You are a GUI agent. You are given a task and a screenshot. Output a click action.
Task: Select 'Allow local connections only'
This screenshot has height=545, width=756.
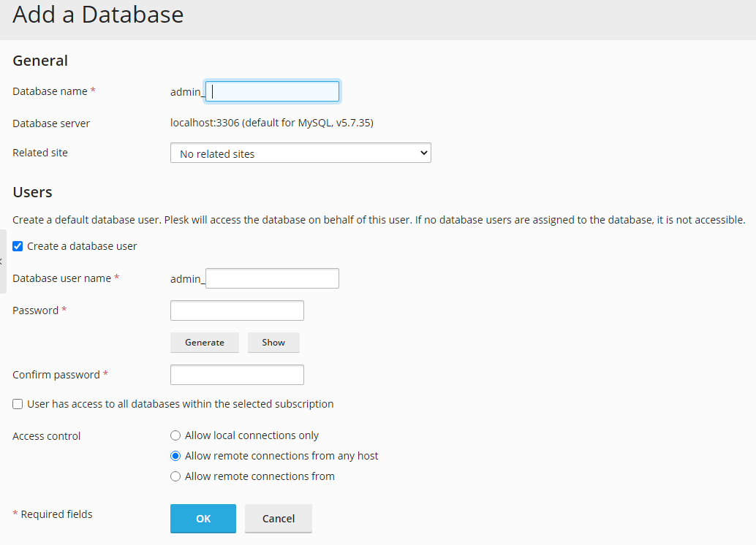pyautogui.click(x=175, y=435)
